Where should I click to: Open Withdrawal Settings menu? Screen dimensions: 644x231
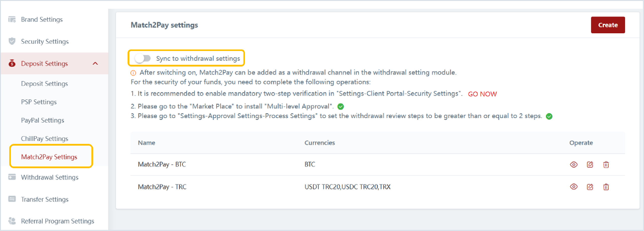tap(50, 177)
